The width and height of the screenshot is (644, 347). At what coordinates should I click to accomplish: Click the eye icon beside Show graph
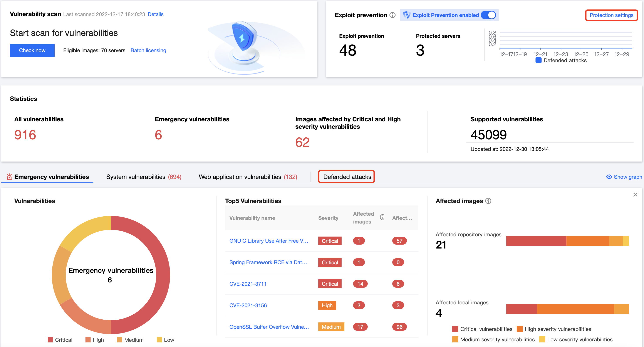point(609,177)
